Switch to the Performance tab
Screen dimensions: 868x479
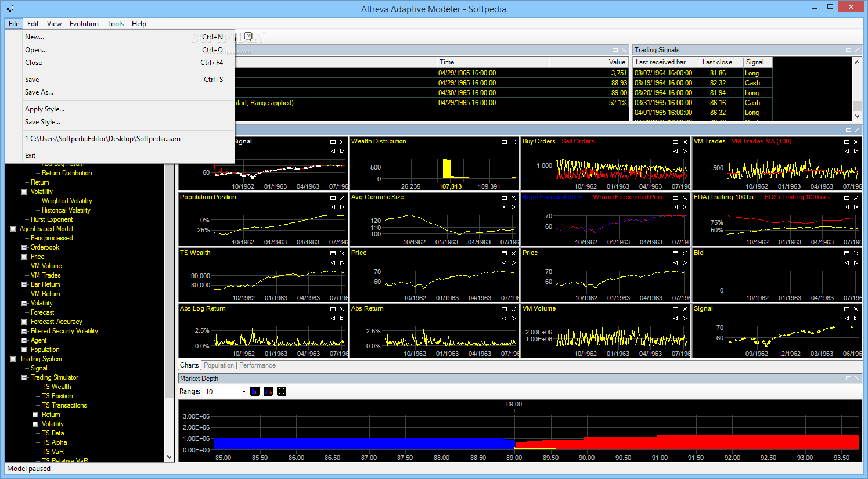click(257, 365)
